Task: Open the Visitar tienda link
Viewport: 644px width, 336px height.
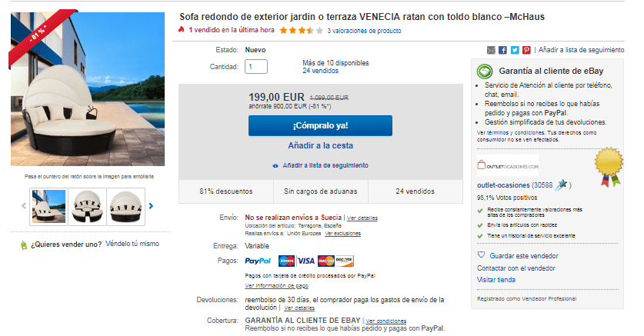Action: coord(496,280)
